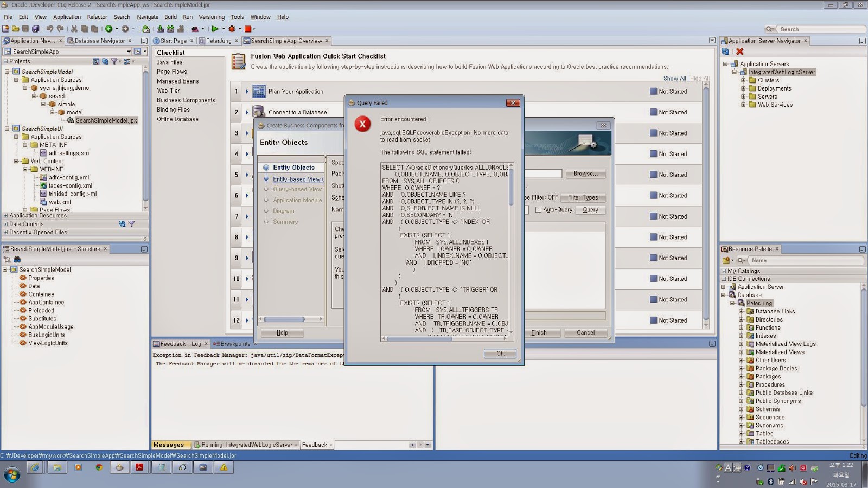Viewport: 868px width, 488px height.
Task: Click the search icon in Projects header
Action: pos(96,61)
